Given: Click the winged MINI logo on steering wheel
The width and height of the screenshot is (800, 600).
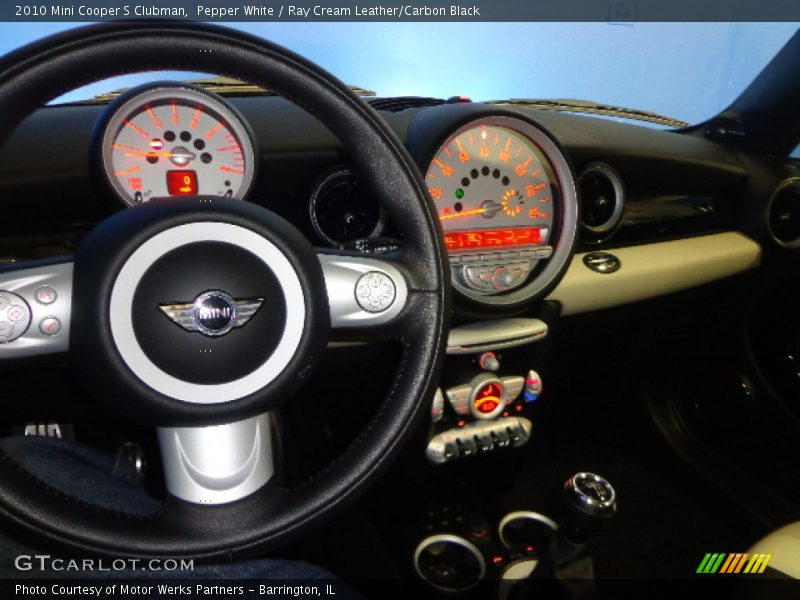Looking at the screenshot, I should (x=211, y=313).
